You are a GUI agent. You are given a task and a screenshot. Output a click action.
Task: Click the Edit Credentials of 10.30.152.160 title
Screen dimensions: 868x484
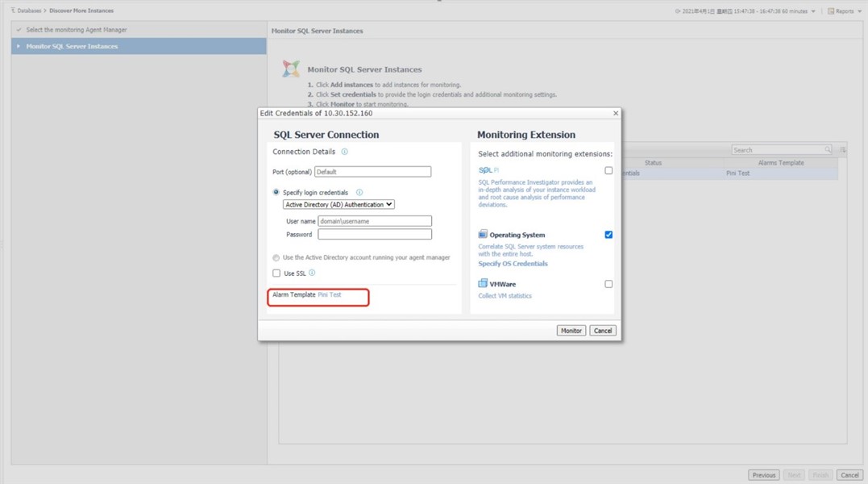[x=316, y=113]
